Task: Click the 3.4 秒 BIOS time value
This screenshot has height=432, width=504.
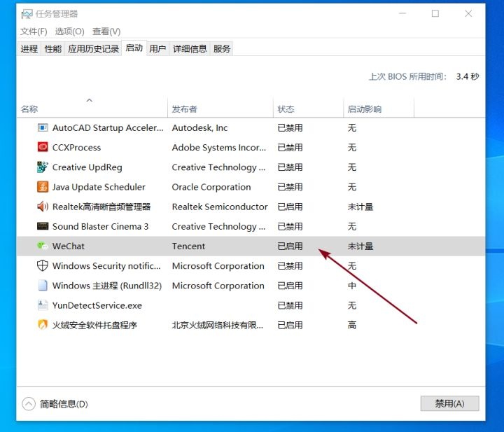Action: click(468, 76)
